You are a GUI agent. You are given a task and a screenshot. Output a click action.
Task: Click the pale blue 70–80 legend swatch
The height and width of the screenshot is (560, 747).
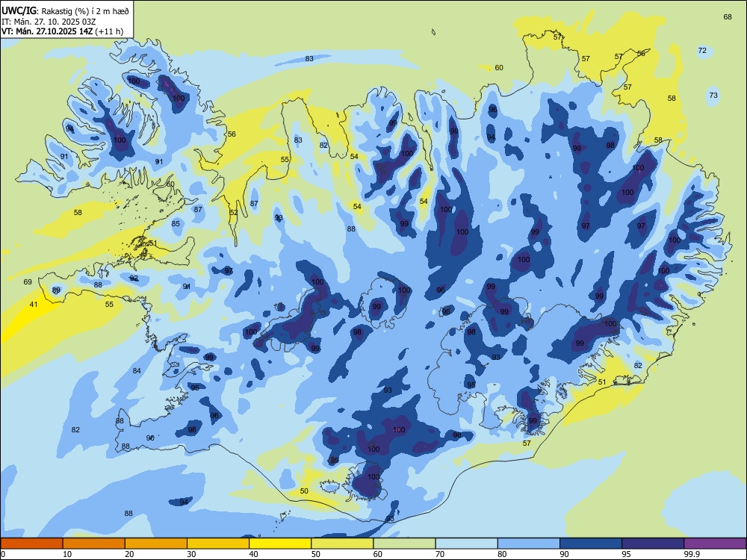coord(466,544)
